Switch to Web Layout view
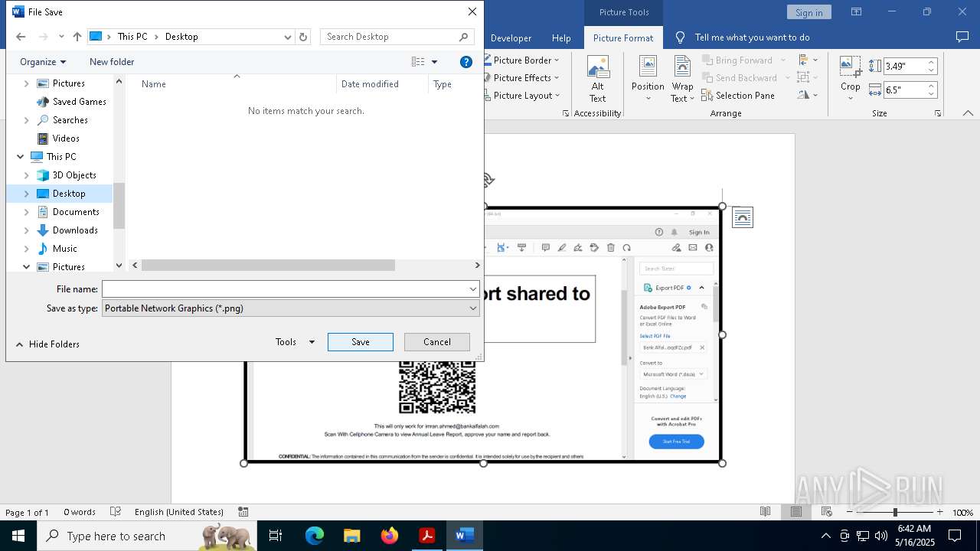Screen dimensions: 980x551 827,512
